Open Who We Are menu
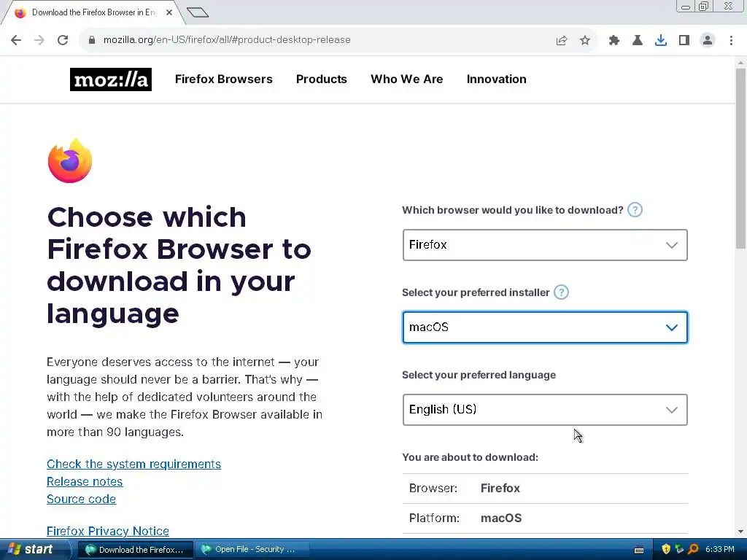 click(x=407, y=79)
